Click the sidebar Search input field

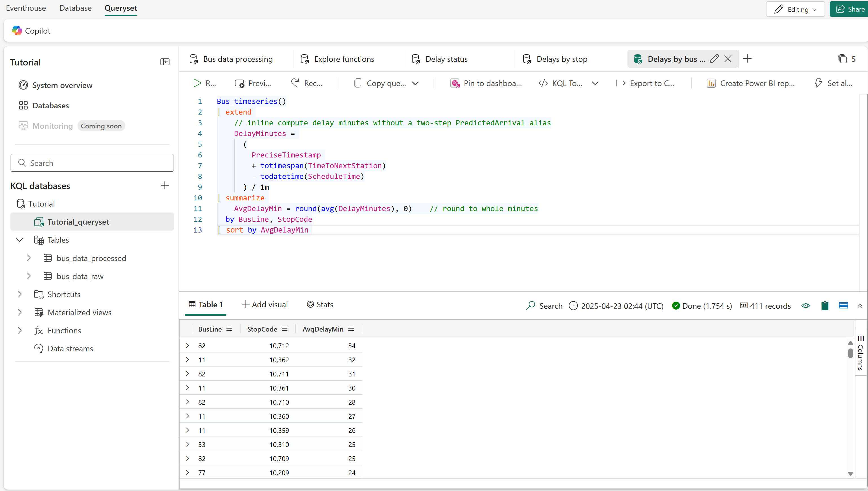point(92,163)
